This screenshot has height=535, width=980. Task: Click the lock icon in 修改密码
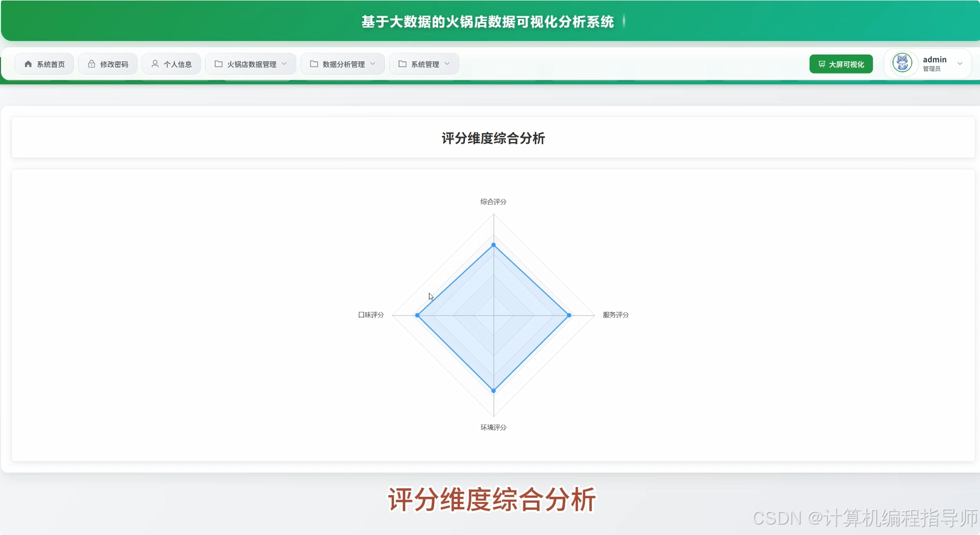(92, 64)
